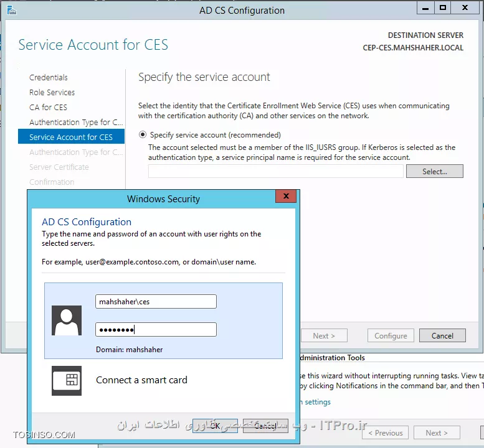Image resolution: width=484 pixels, height=448 pixels.
Task: Click the disabled Authentication Type step
Action: coord(76,152)
